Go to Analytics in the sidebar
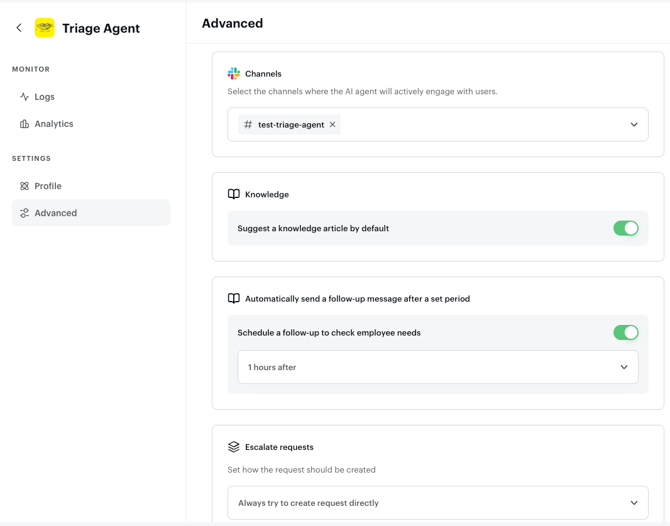Viewport: 670px width, 526px height. (54, 124)
